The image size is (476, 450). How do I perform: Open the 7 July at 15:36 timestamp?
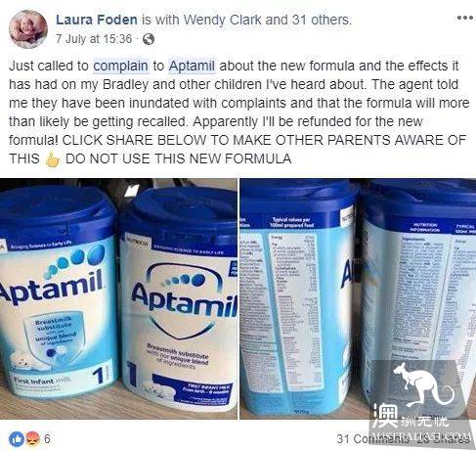pos(94,39)
